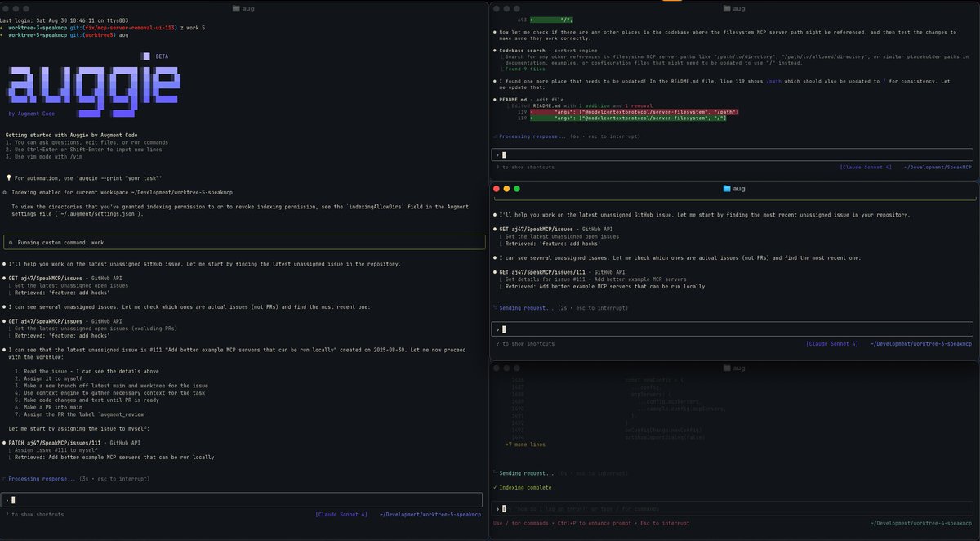The image size is (980, 541).
Task: Click the checkmark beside Indexing complete
Action: pos(495,486)
